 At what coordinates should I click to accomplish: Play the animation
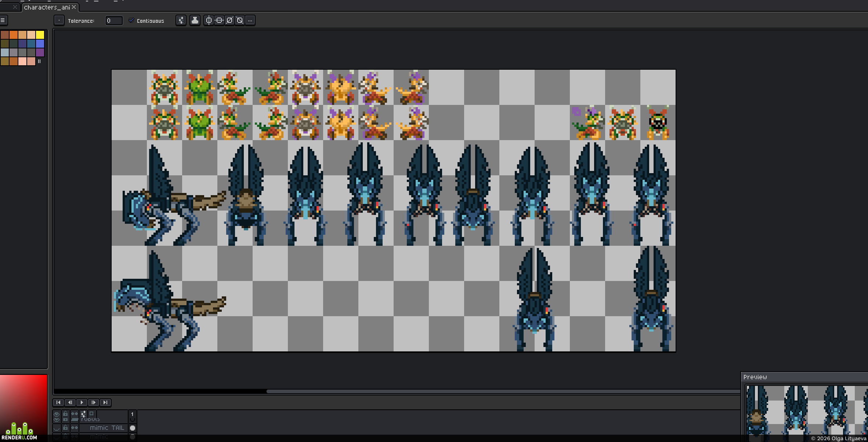(x=82, y=402)
